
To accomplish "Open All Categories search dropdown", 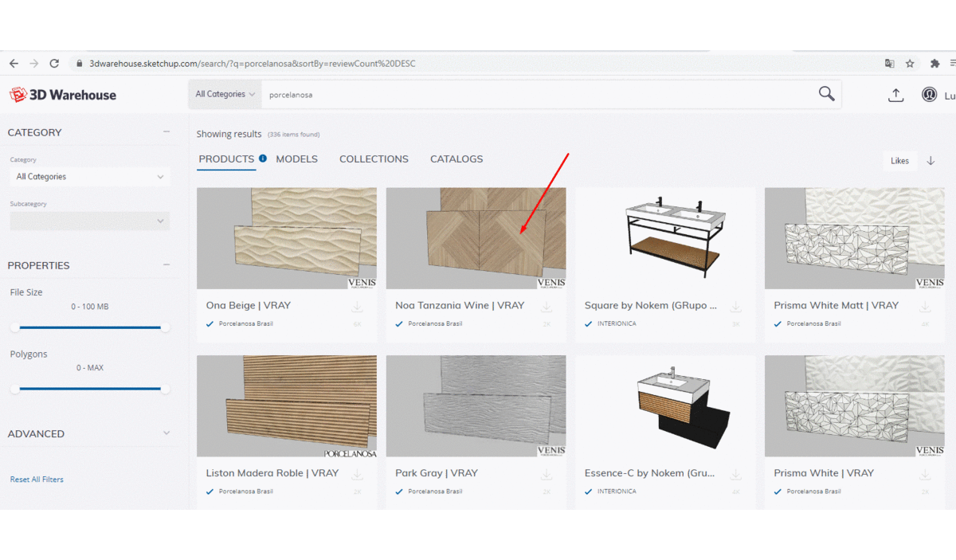I will pos(225,94).
